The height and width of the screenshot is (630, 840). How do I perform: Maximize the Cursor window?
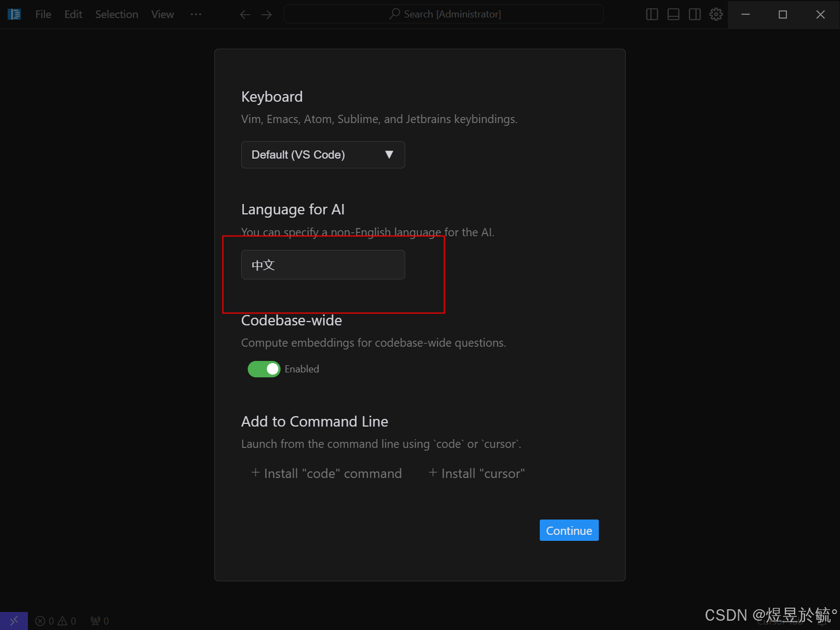(783, 14)
